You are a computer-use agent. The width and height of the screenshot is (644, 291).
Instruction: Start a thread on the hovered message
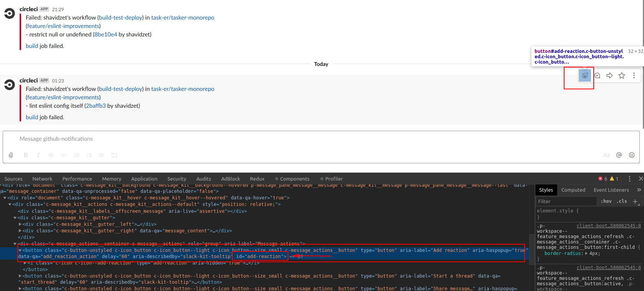(597, 76)
